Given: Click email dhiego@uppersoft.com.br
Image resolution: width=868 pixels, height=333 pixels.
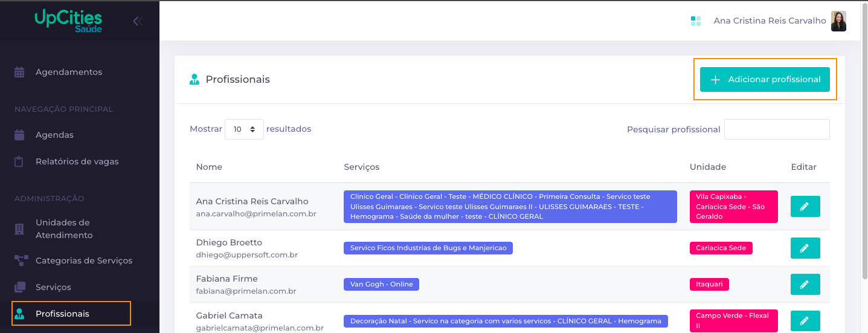Looking at the screenshot, I should click(x=247, y=255).
